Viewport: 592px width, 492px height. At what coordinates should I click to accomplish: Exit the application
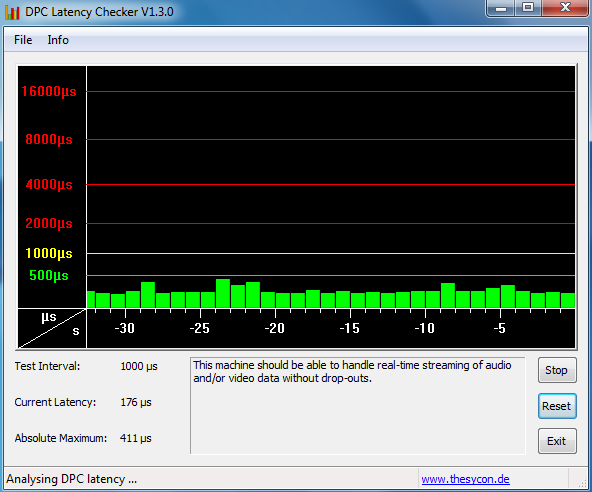tap(557, 441)
